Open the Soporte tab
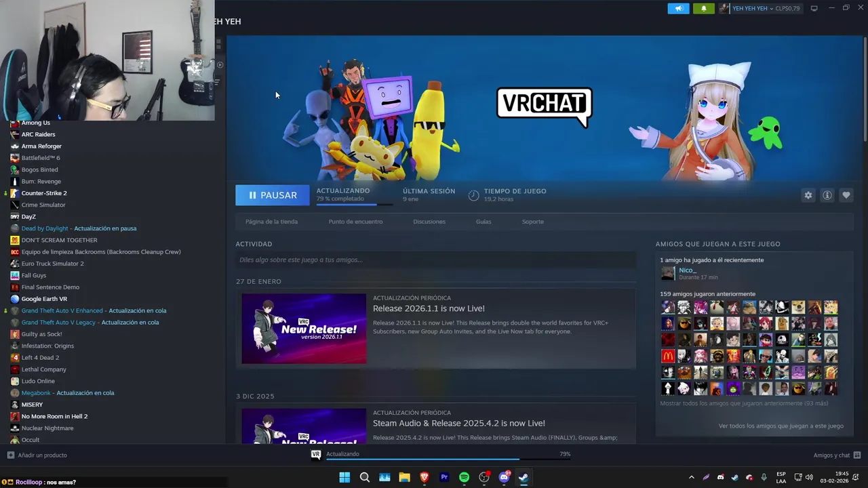 [532, 222]
